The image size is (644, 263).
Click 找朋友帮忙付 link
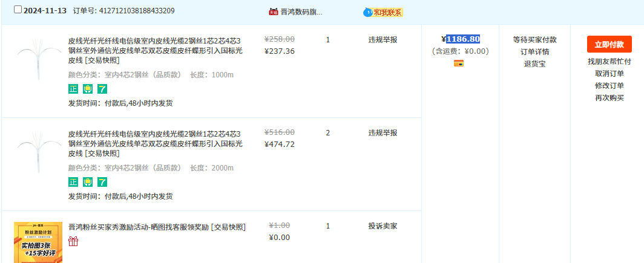609,62
